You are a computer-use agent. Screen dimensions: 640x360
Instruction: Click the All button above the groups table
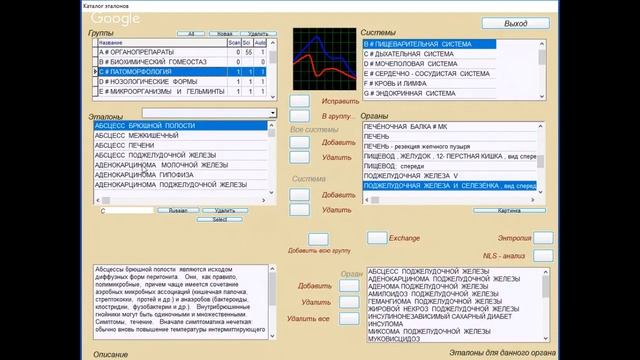tap(191, 34)
